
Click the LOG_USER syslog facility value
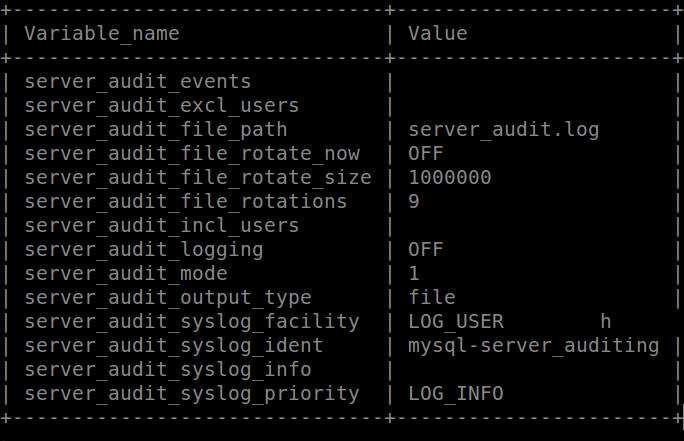[456, 321]
